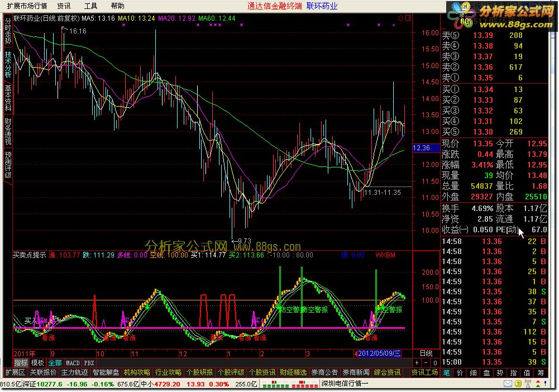This screenshot has height=392, width=559.
Task: Open the 帮助 menu
Action: coord(117,6)
